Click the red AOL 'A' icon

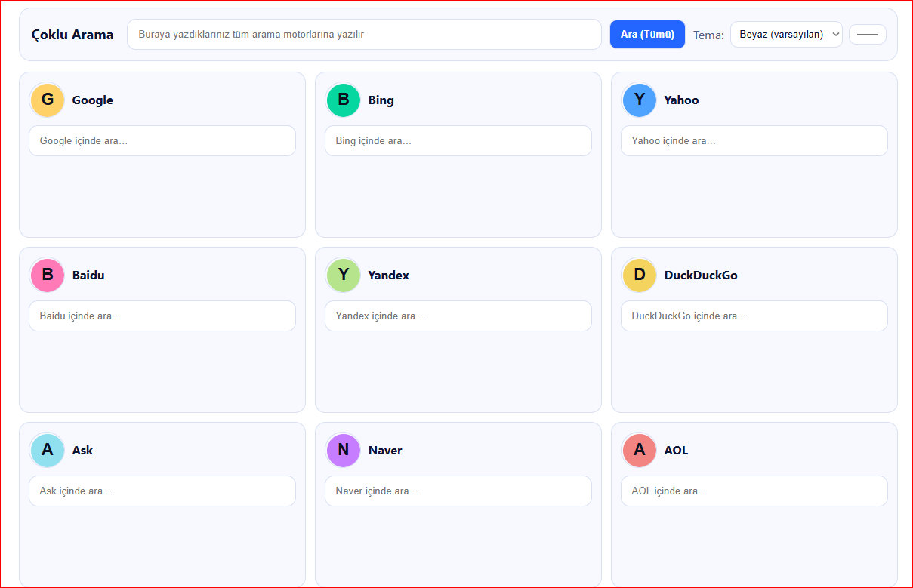[640, 451]
